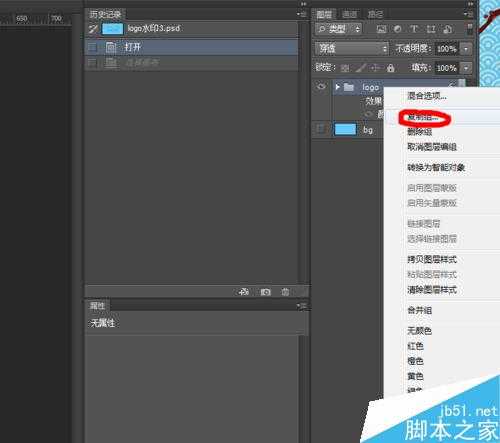Click the bg layer name
500x443 pixels.
click(368, 130)
